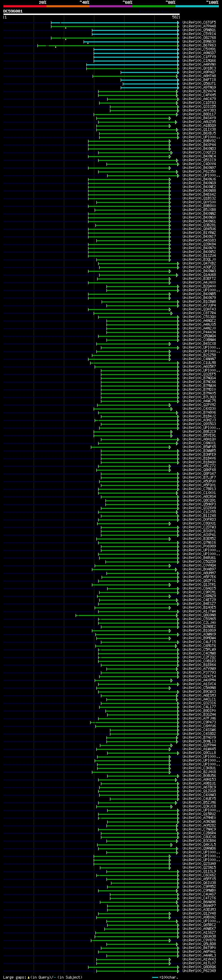Select hit label UniRef100_C0VHQ4
This screenshot has height=980, width=222.
199,565
